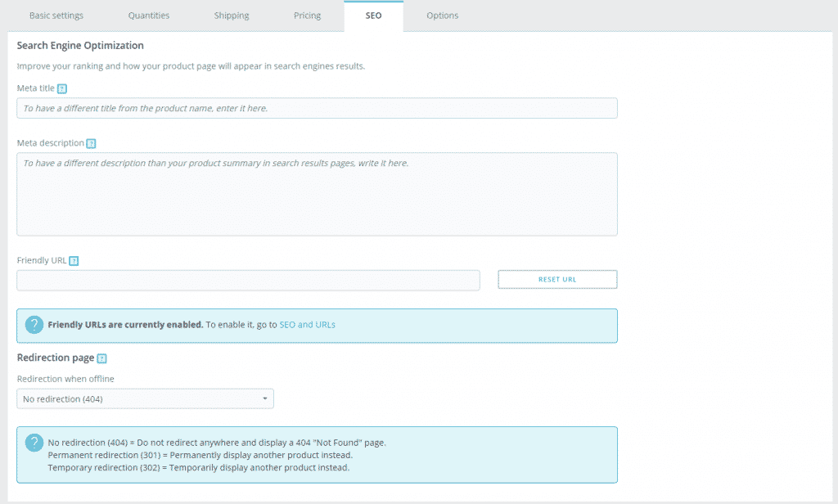The height and width of the screenshot is (504, 838).
Task: Switch to the Pricing tab
Action: tap(307, 15)
